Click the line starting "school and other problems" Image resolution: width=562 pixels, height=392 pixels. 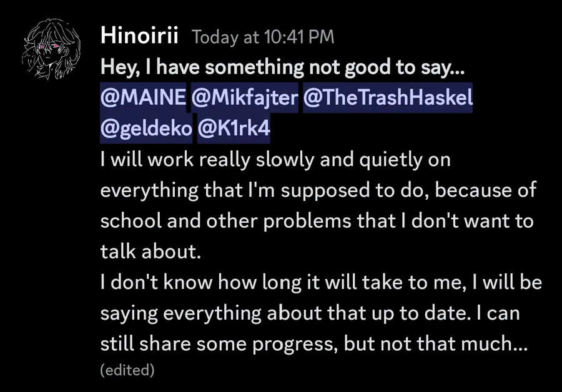317,221
